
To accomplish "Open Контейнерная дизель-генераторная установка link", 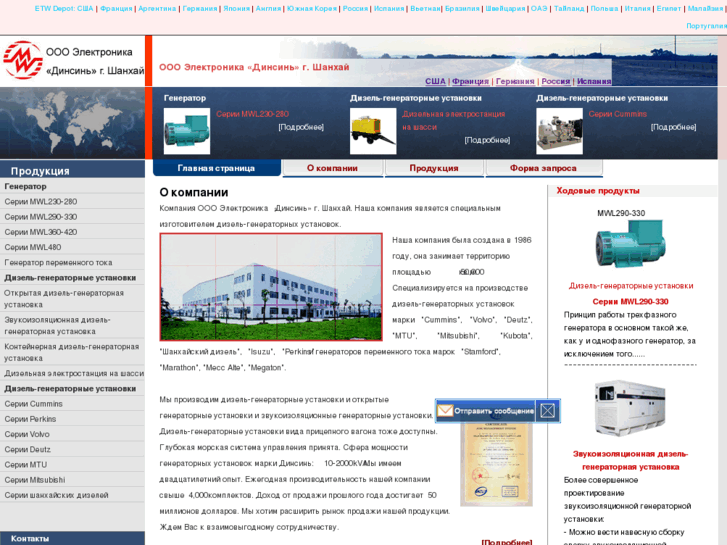I will pyautogui.click(x=71, y=352).
